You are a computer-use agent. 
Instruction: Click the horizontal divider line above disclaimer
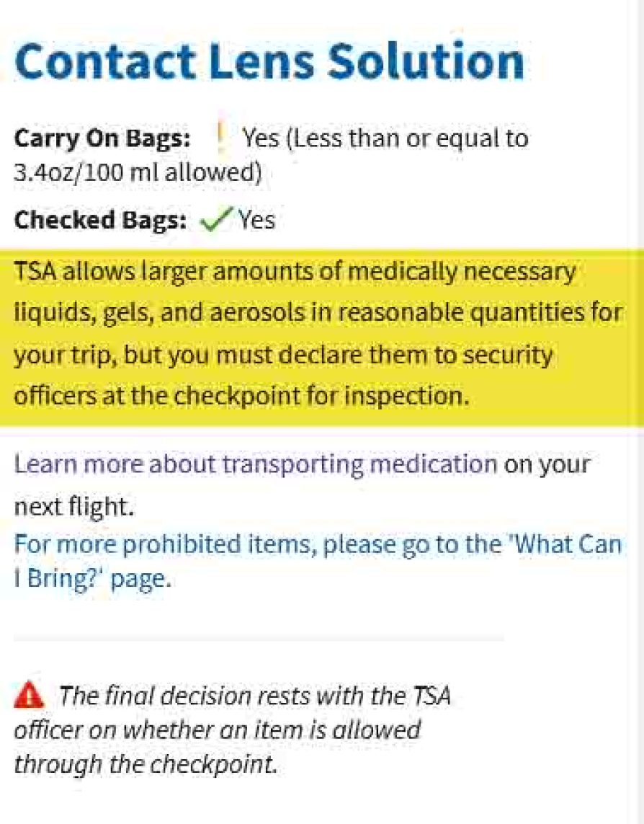(259, 639)
